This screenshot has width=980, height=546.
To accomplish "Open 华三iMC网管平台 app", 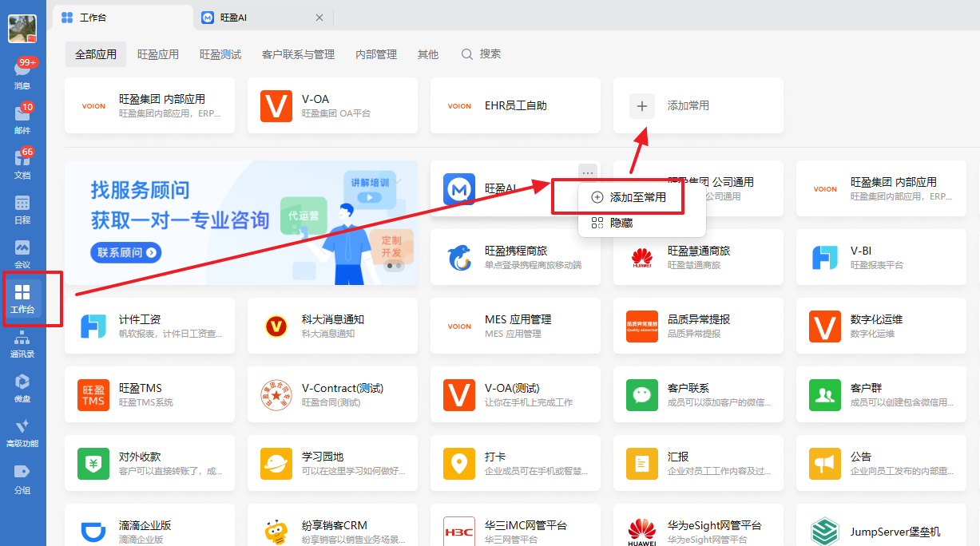I will 516,527.
